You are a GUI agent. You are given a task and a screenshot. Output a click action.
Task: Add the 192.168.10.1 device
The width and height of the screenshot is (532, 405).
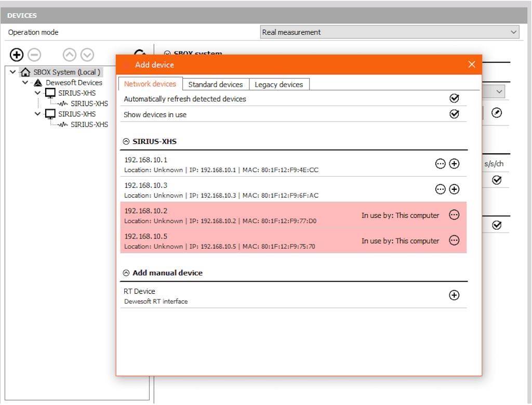coord(454,164)
